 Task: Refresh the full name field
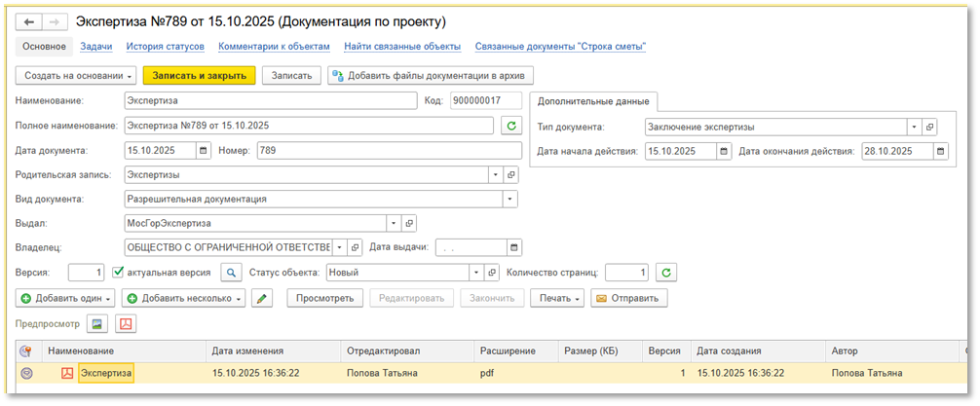pos(510,126)
